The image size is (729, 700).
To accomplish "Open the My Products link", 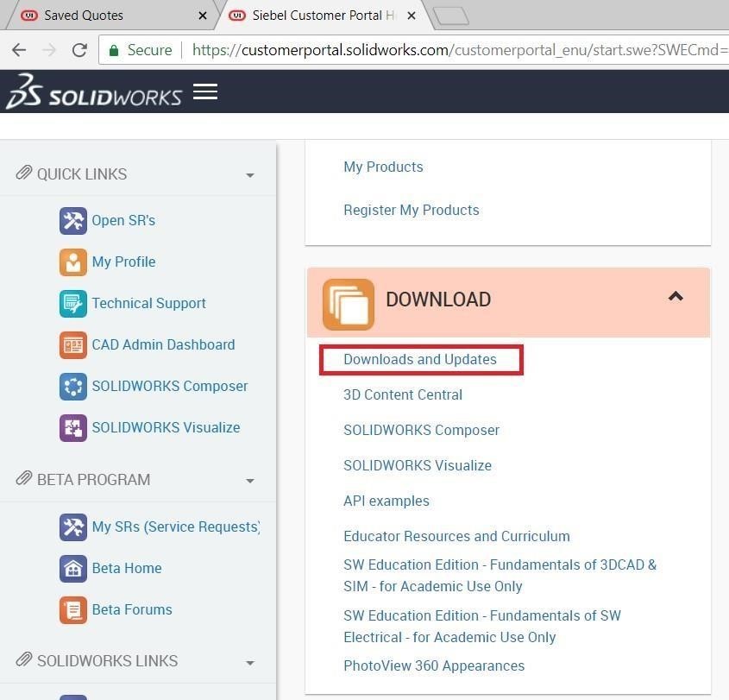I will coord(383,167).
